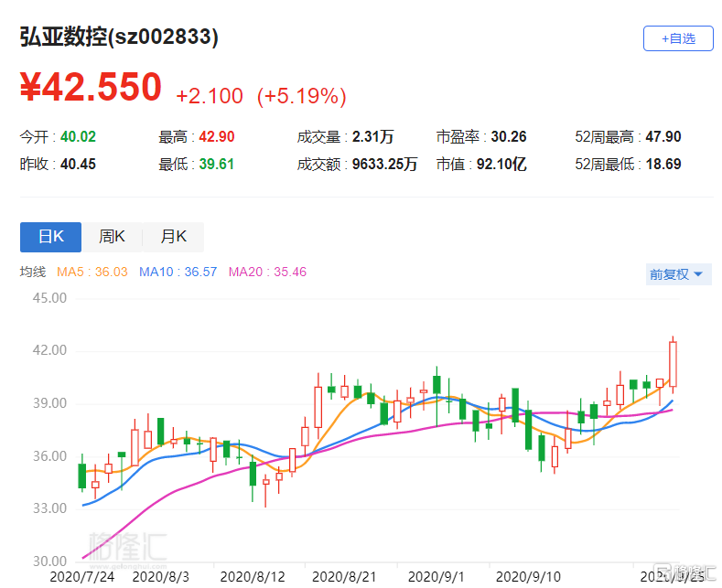Click the 2020/9/10 date axis label
The image size is (722, 588).
528,576
